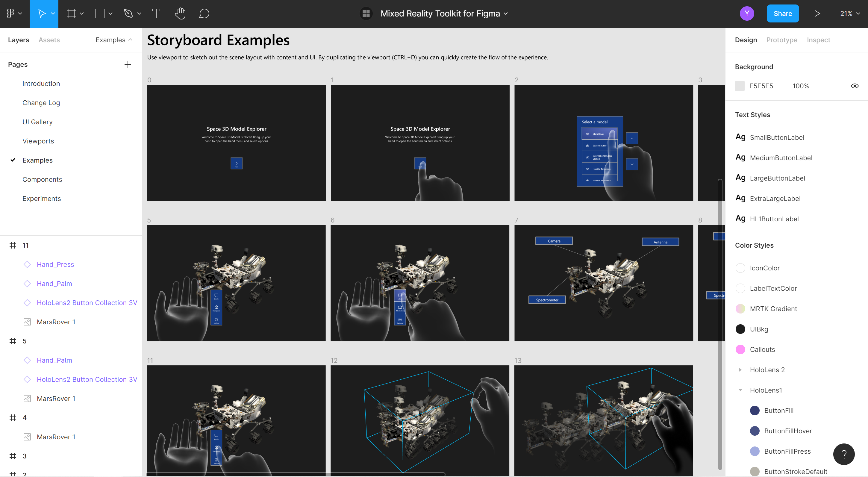868x477 pixels.
Task: Share the current Figma file
Action: pyautogui.click(x=784, y=13)
